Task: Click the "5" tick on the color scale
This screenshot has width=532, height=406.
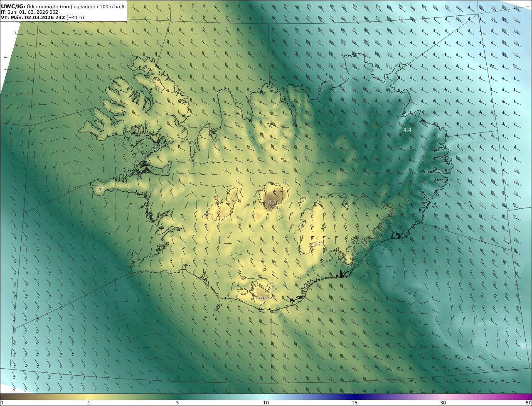Action: (x=177, y=403)
